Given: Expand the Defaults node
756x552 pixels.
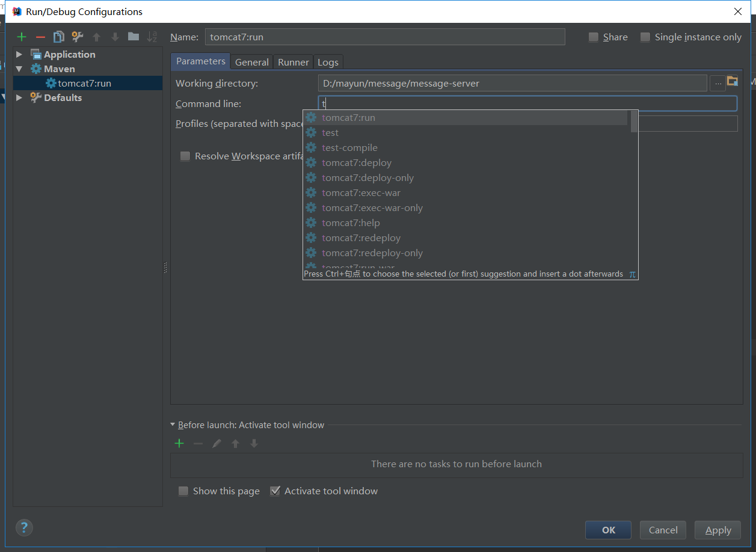Looking at the screenshot, I should 19,97.
